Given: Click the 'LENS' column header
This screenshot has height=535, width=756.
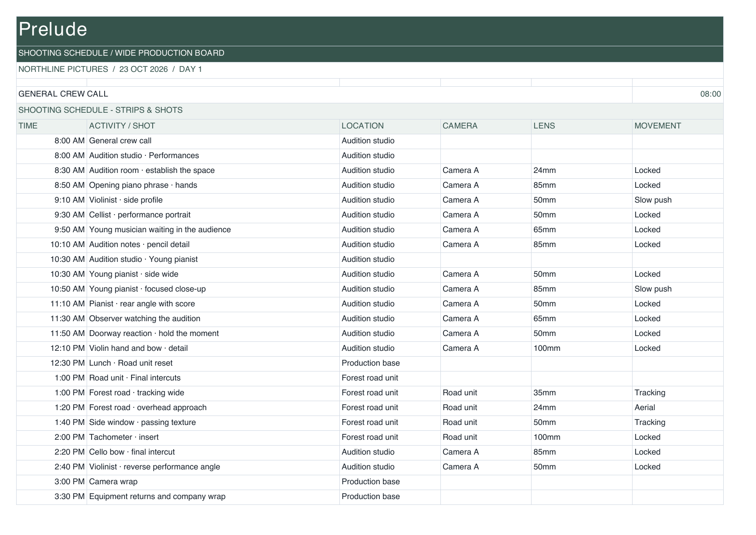Looking at the screenshot, I should (x=582, y=126).
